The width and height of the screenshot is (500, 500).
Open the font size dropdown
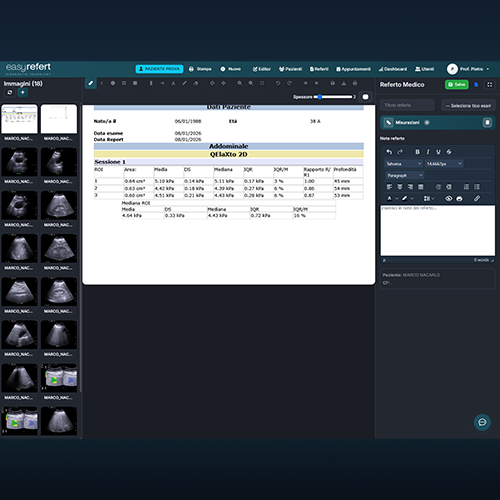444,164
